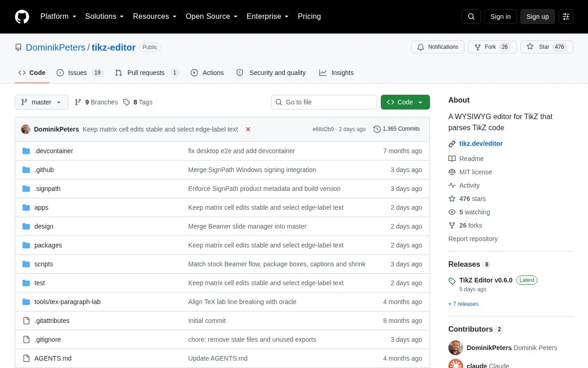Click the .devcontainer folder icon

[26, 151]
